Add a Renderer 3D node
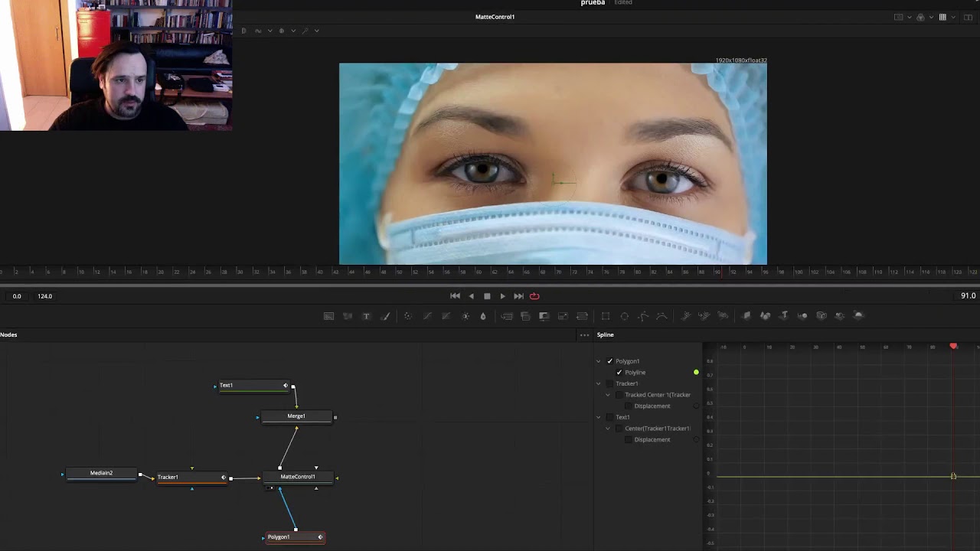This screenshot has height=551, width=980. pos(858,316)
